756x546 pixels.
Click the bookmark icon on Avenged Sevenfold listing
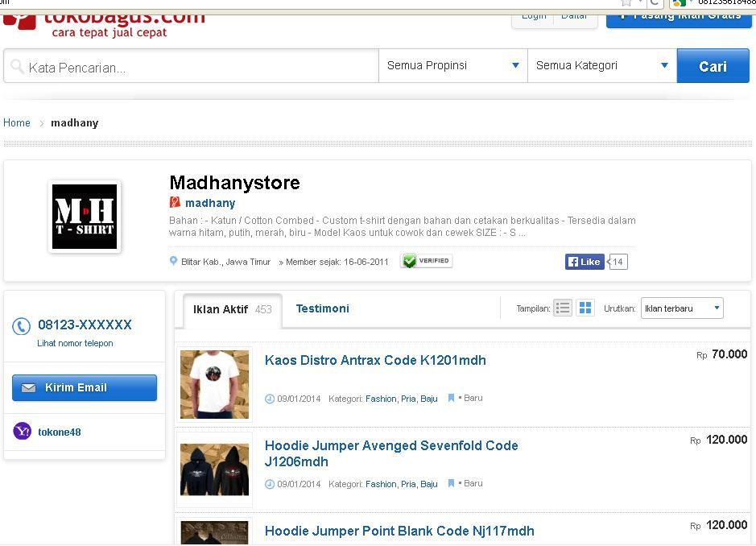pos(452,483)
